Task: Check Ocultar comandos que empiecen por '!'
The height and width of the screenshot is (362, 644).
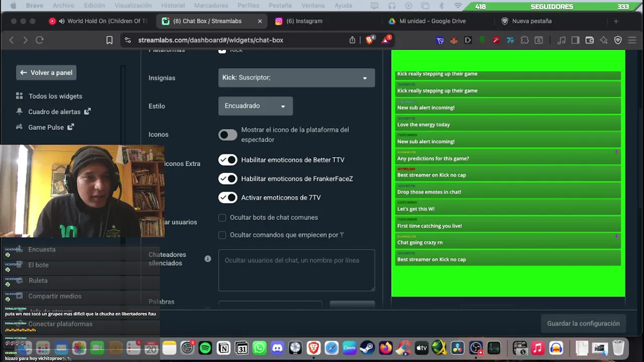Action: [222, 235]
